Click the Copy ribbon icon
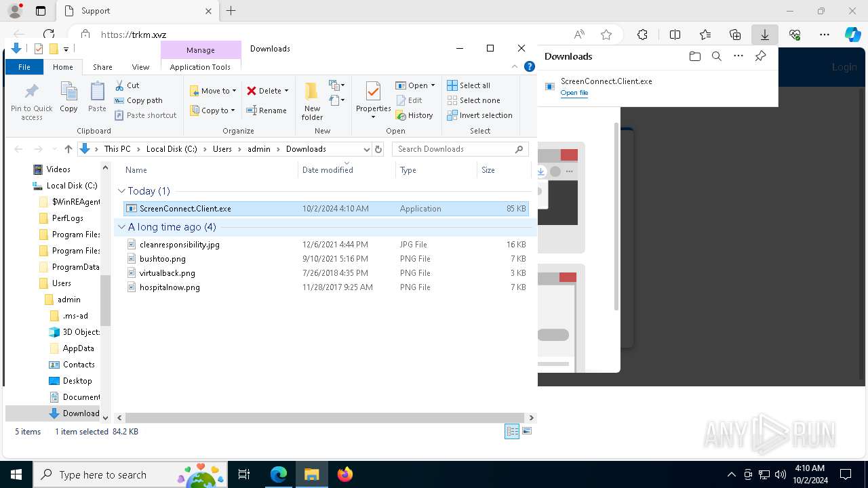 pyautogui.click(x=68, y=98)
